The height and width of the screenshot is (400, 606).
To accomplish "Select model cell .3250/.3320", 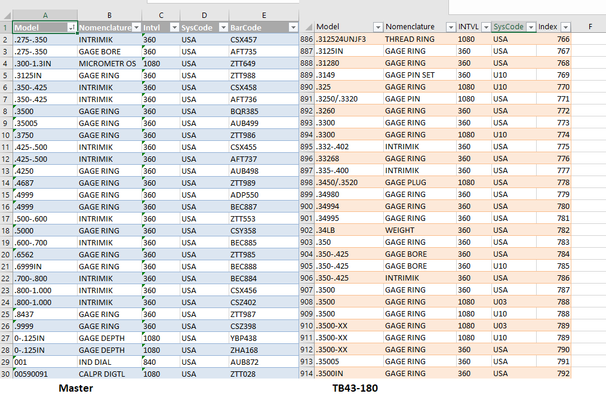I will (x=349, y=99).
